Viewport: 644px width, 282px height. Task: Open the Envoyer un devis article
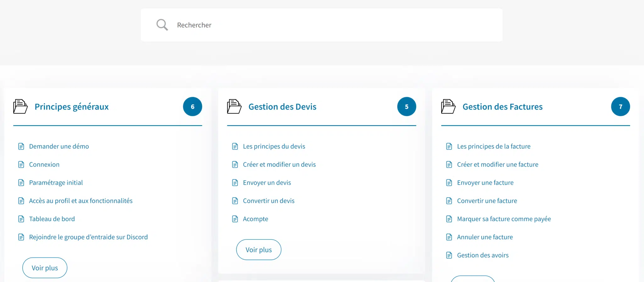coord(267,183)
